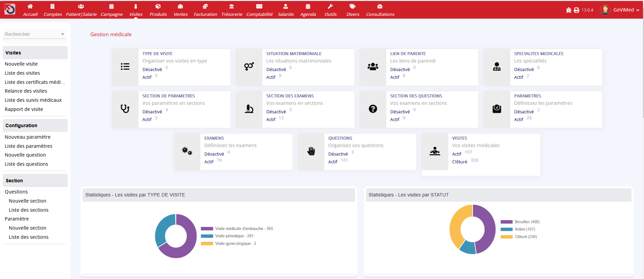Open the Type de visite list icon

125,67
